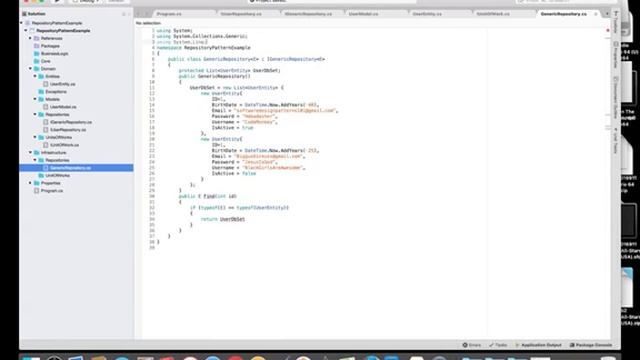Collapse the Infrastructure Repositories folder
Screen dimensions: 640x360
35,160
